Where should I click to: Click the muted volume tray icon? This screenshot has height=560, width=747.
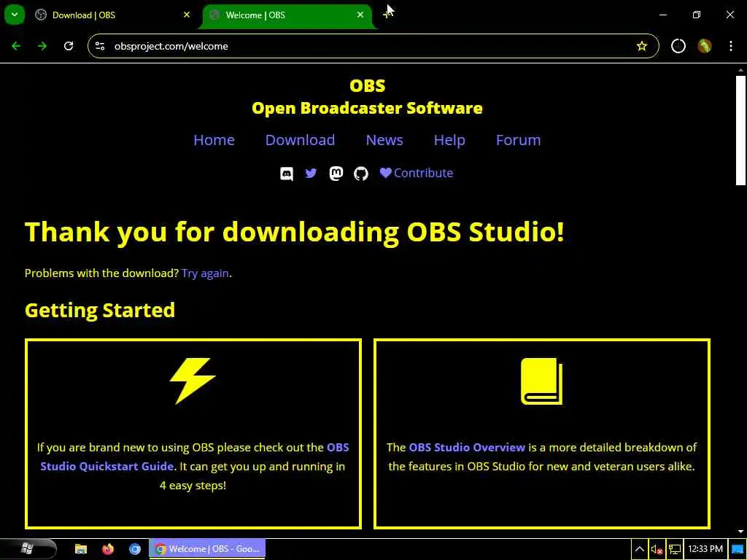657,549
